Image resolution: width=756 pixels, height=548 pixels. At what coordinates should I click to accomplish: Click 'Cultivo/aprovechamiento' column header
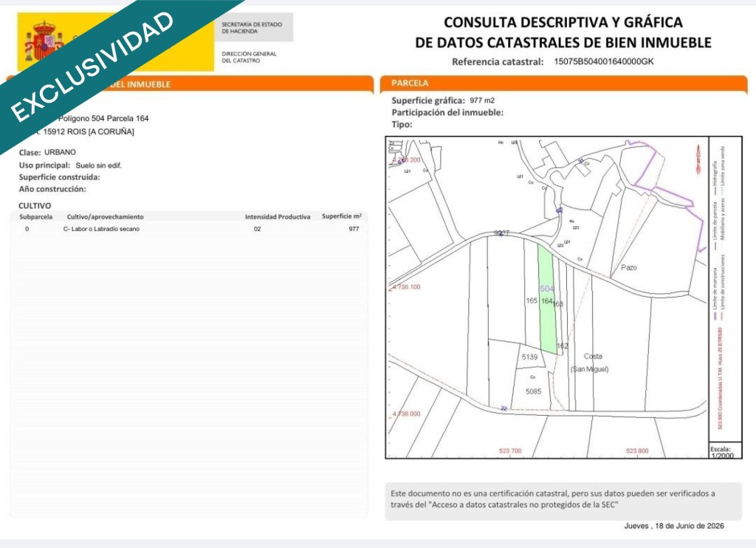pyautogui.click(x=105, y=217)
